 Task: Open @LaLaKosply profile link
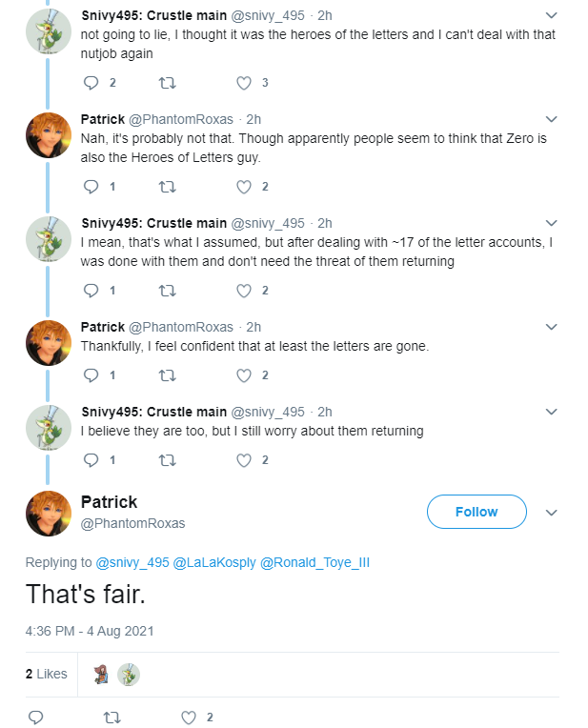[x=214, y=563]
